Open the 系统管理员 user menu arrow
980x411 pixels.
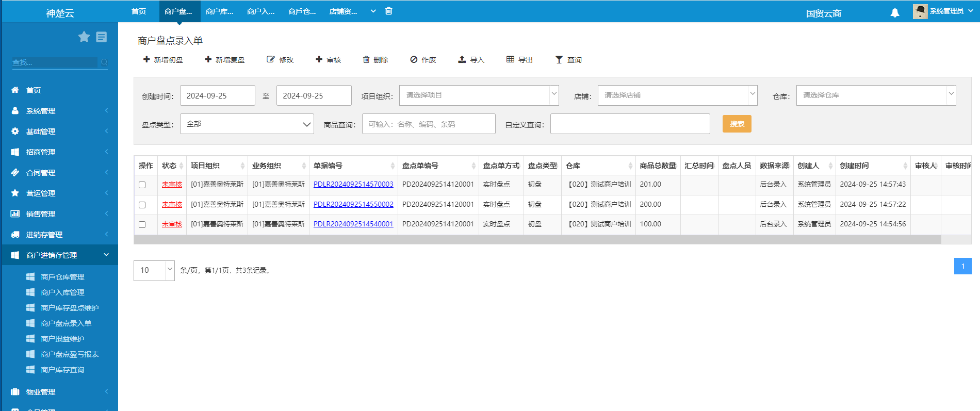pos(971,11)
